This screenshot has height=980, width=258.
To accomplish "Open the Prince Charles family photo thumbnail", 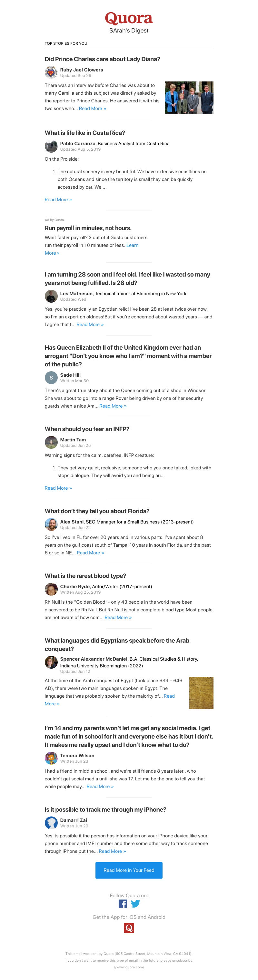I will 189,98.
